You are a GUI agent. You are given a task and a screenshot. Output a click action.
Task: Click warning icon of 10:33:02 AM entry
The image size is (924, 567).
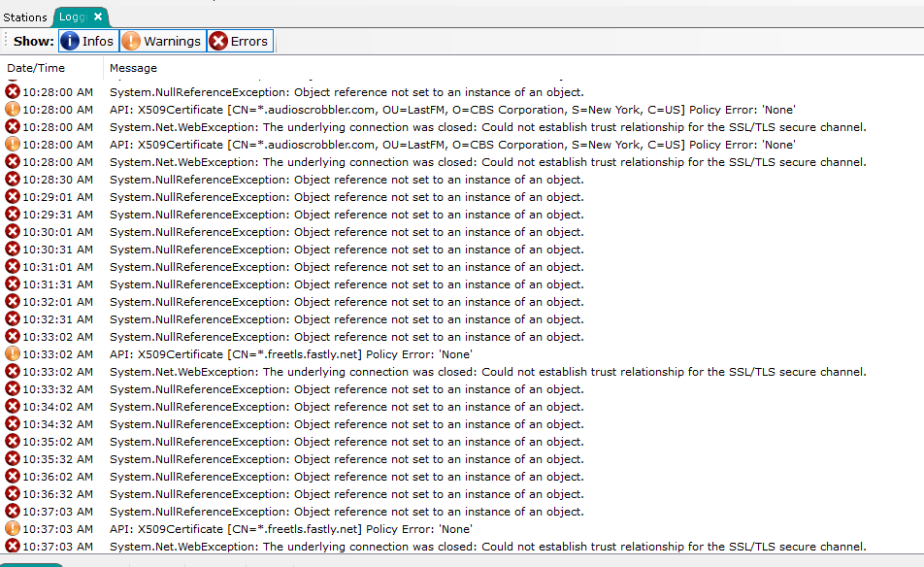tap(13, 354)
